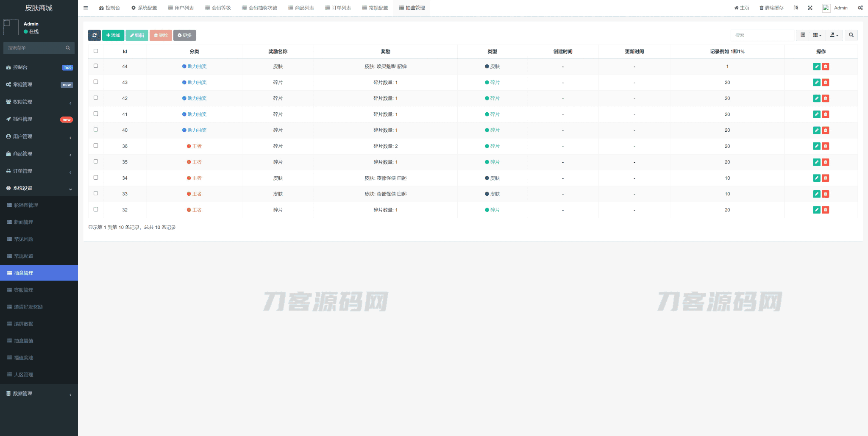Enter fullscreen mode via expand icon
Screen dimensions: 868x436
(810, 8)
